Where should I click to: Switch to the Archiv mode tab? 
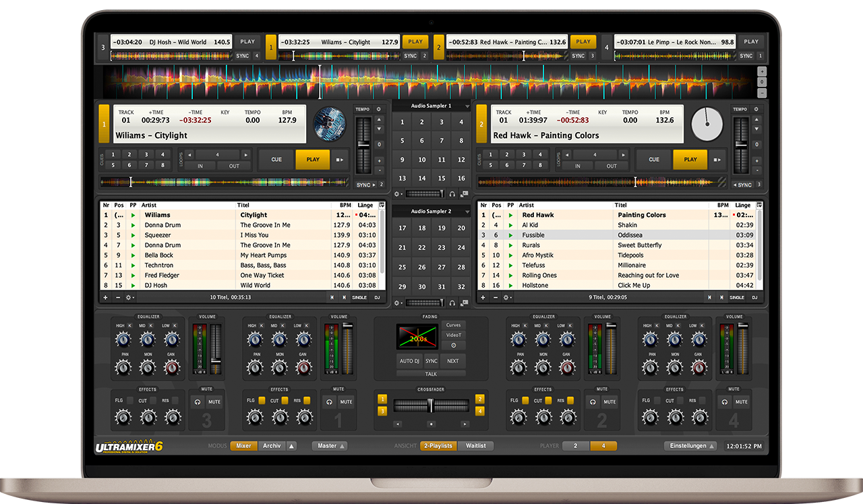272,446
